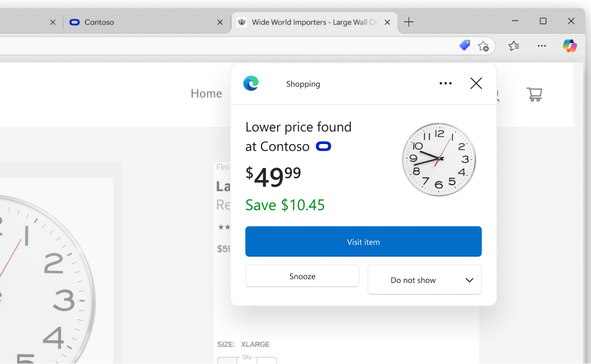Click the Edge logo in the Shopping panel
Screen dimensions: 591x364
[251, 83]
